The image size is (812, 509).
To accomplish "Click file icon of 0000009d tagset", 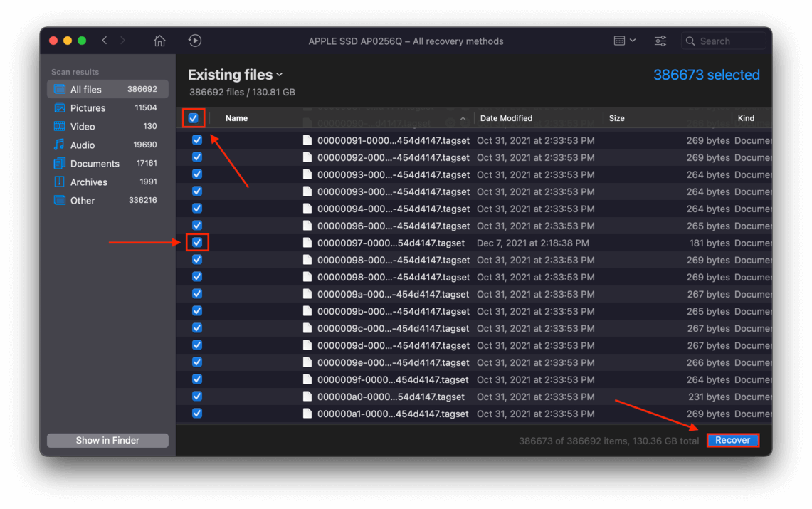I will (307, 345).
